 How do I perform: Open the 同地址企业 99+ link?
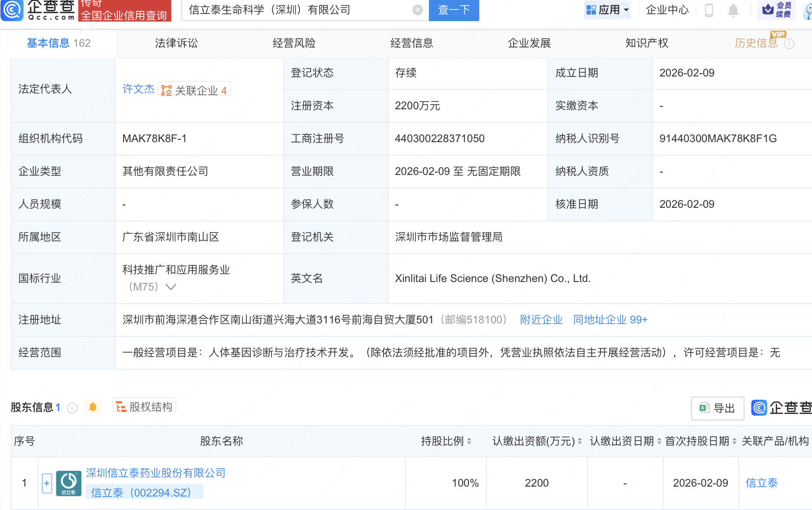[611, 319]
